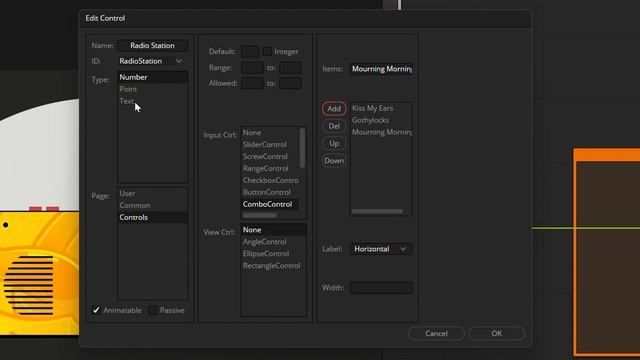Open the ID dropdown showing RadioStation
640x360 pixels.
pos(151,61)
